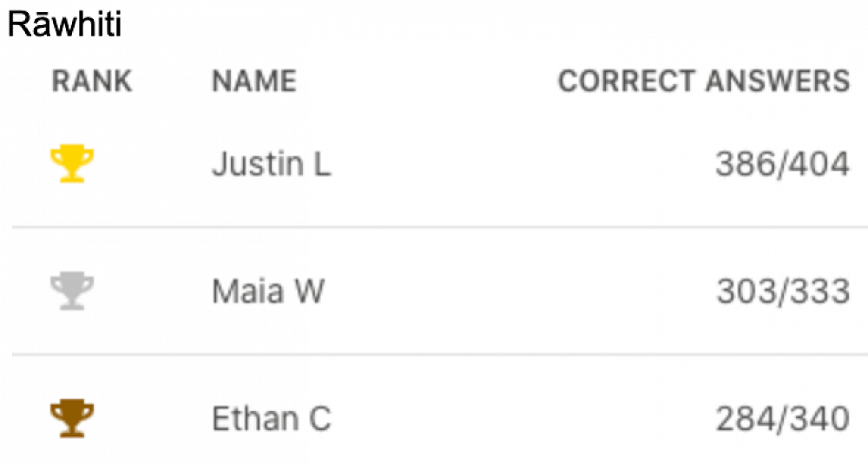Viewport: 868px width, 464px height.
Task: Click the word ANSWERS in the header
Action: tap(778, 82)
